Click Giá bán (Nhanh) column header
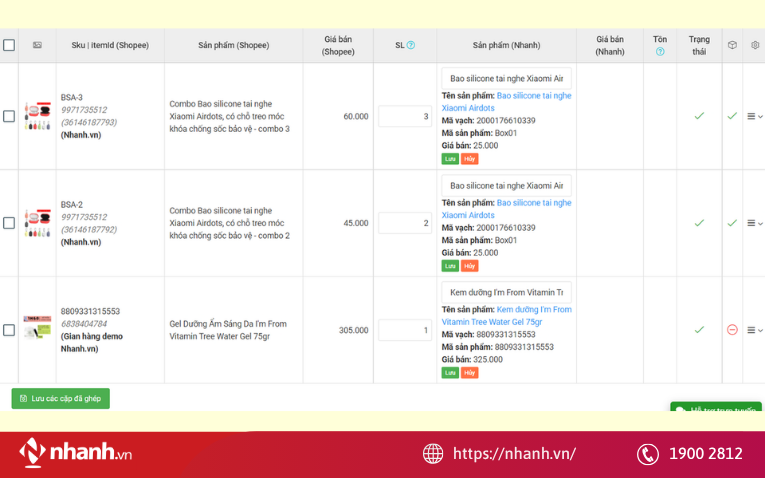 (x=609, y=45)
